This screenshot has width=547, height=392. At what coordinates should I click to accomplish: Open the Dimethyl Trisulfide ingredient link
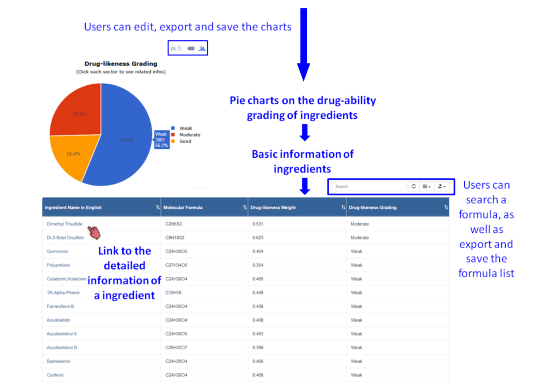tap(64, 224)
